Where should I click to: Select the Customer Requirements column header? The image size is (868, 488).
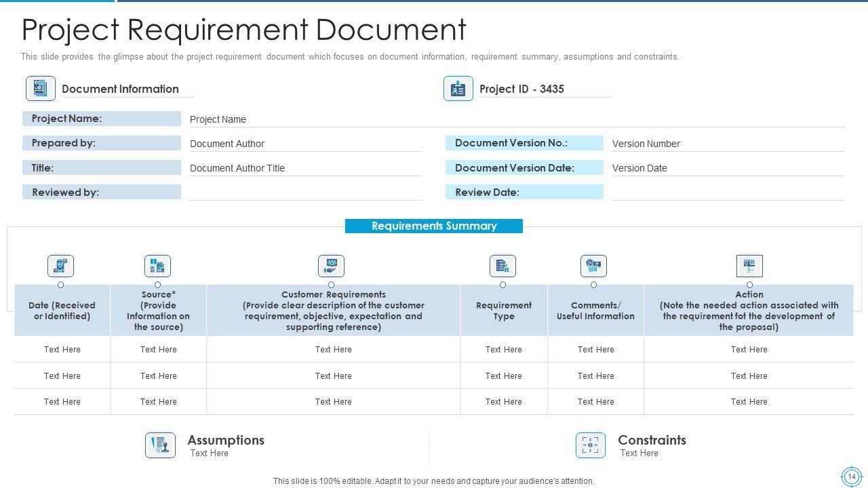point(333,310)
